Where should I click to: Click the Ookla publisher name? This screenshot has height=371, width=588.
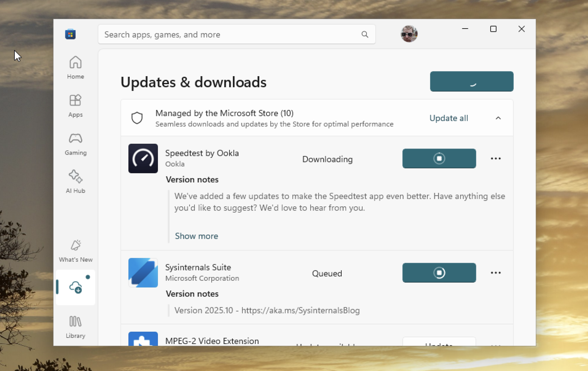point(175,164)
